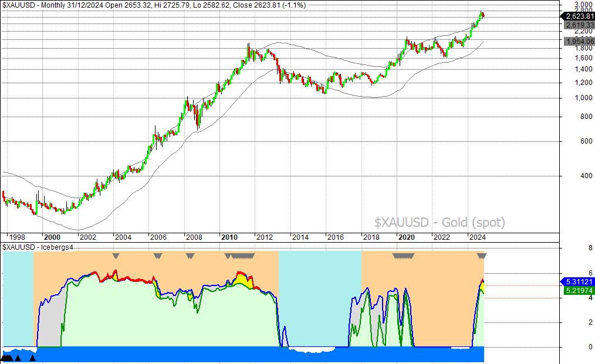Click the gray 2,619.33 price label

pyautogui.click(x=578, y=25)
